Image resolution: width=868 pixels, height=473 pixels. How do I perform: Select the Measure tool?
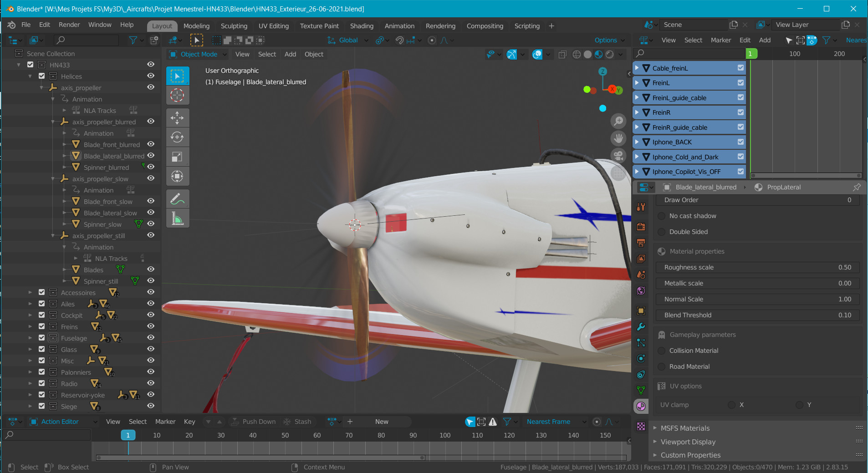(177, 219)
